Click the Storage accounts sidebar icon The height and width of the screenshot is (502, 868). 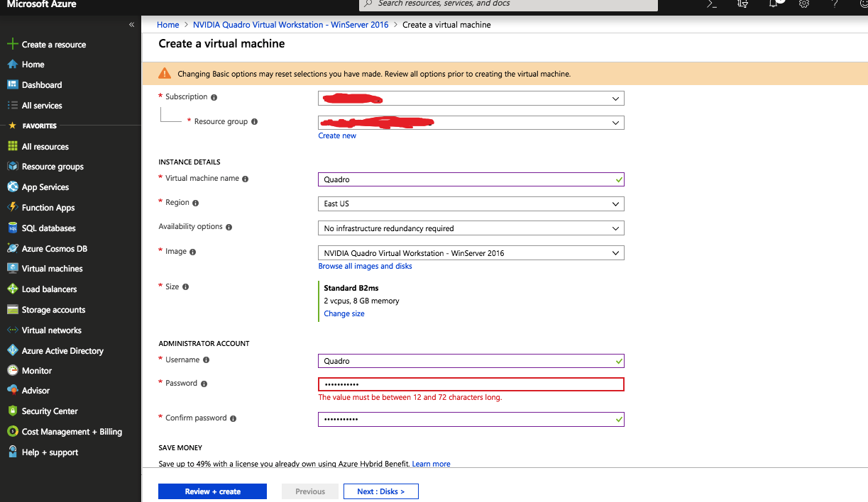12,310
